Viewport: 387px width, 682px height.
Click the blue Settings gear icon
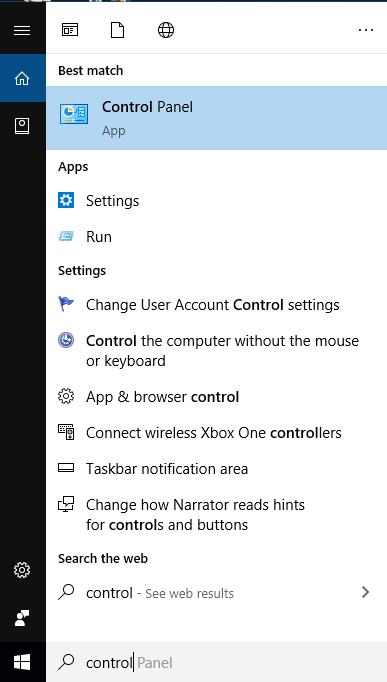66,201
